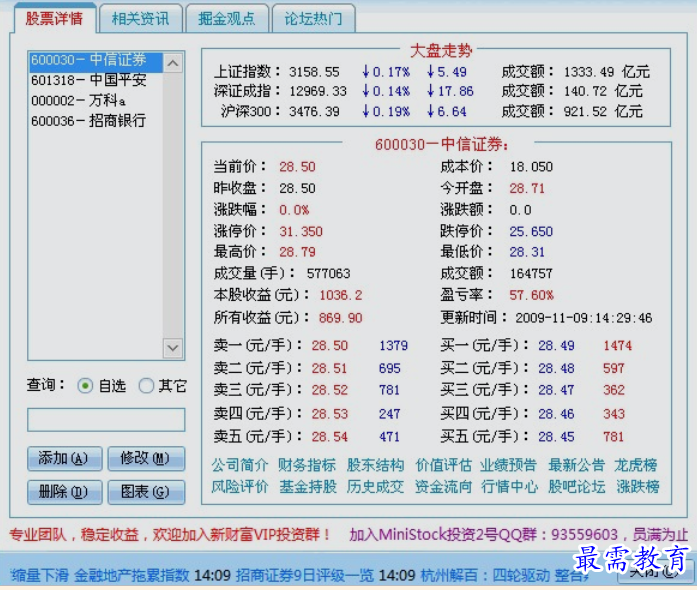Screen dimensions: 697x590
Task: Open the 资金流向 link
Action: point(443,486)
